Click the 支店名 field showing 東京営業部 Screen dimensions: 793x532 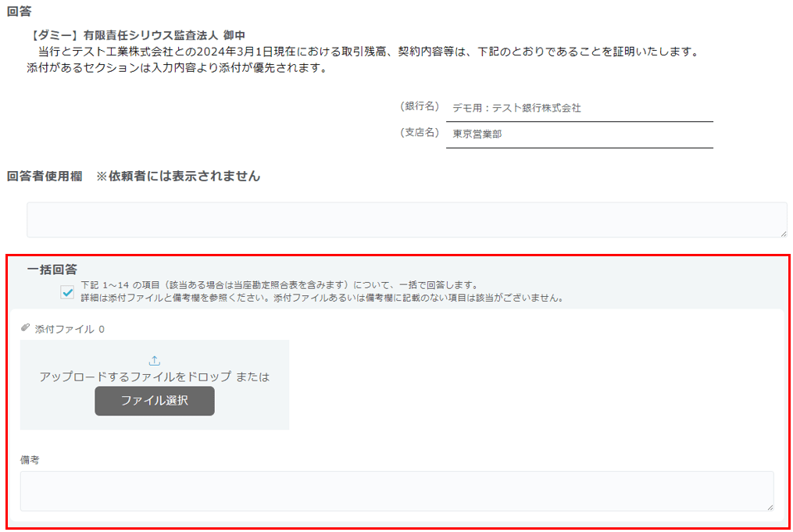(578, 134)
